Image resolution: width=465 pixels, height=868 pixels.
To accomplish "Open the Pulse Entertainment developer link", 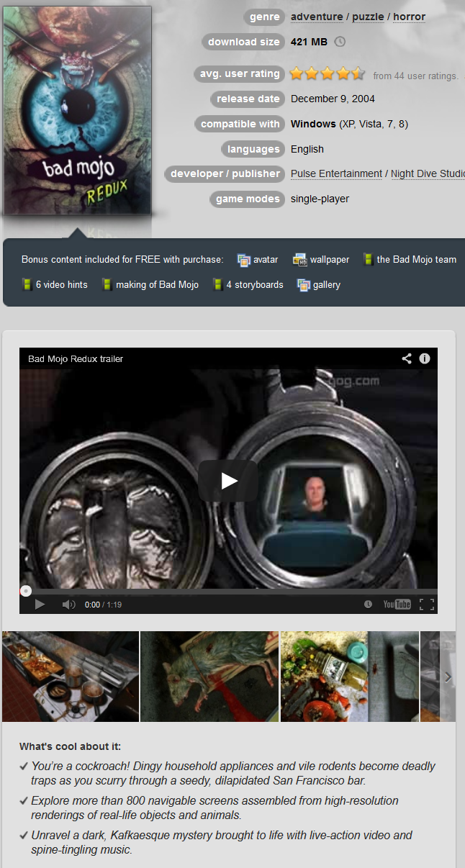I will (336, 173).
